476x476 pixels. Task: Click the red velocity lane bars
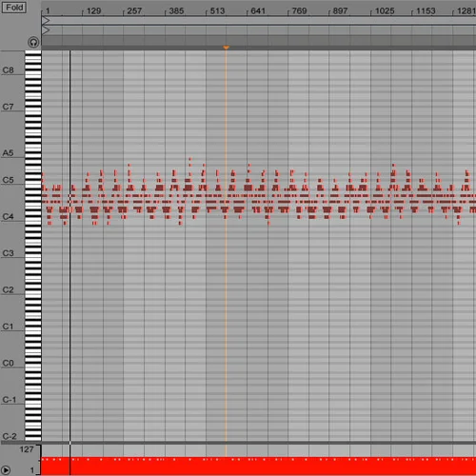[x=259, y=466]
